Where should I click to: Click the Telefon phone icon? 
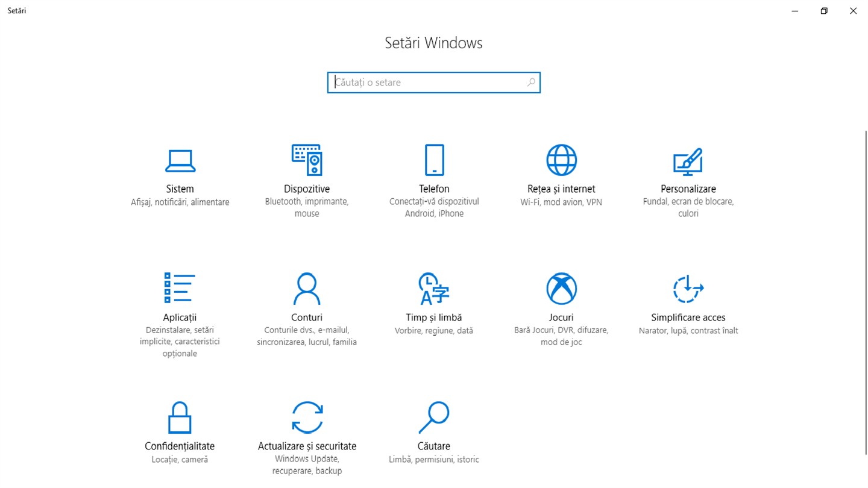[x=434, y=160]
